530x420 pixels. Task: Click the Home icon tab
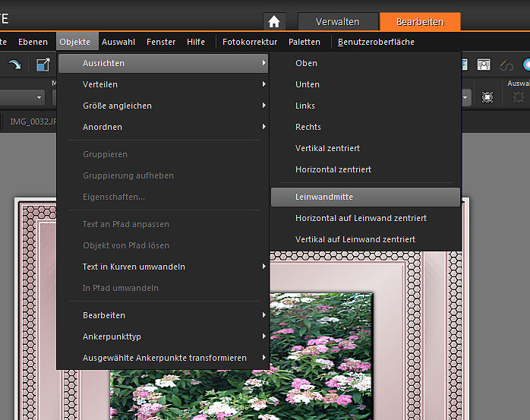(274, 22)
